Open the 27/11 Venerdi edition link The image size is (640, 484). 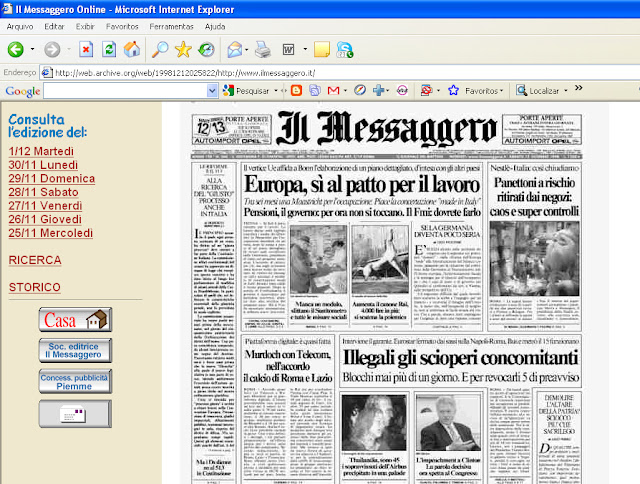(45, 206)
